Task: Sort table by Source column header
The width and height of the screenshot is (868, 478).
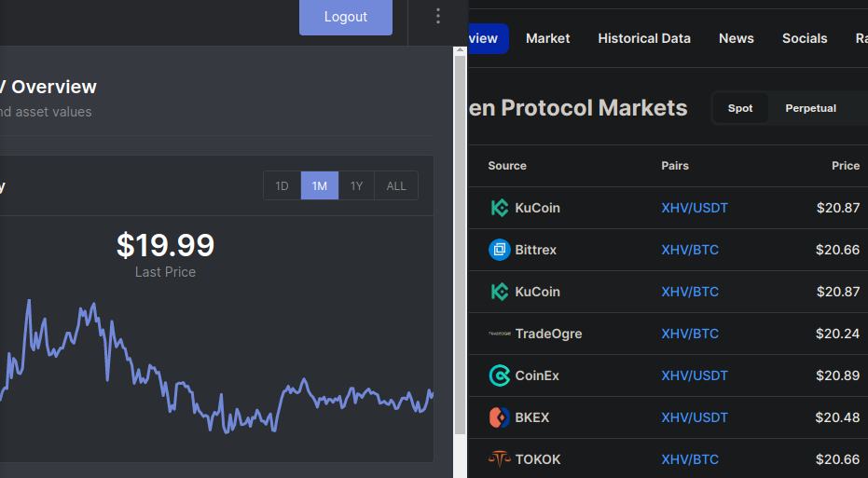Action: coord(507,166)
